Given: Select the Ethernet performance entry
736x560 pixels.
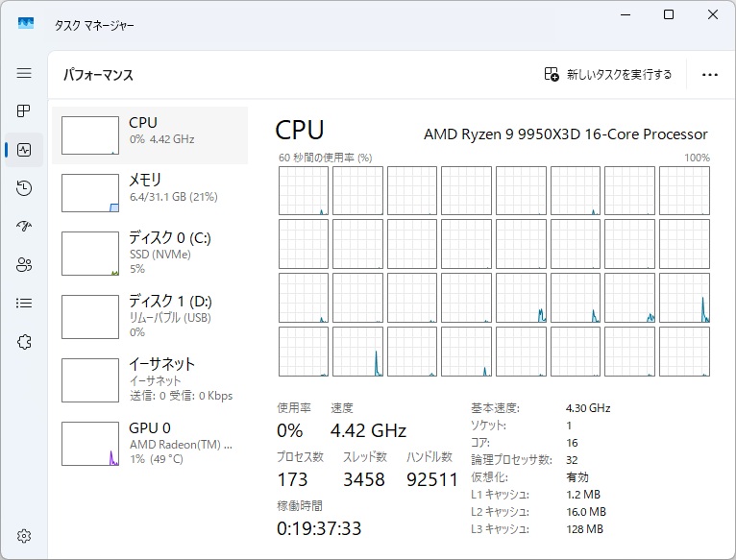Looking at the screenshot, I should (x=150, y=379).
